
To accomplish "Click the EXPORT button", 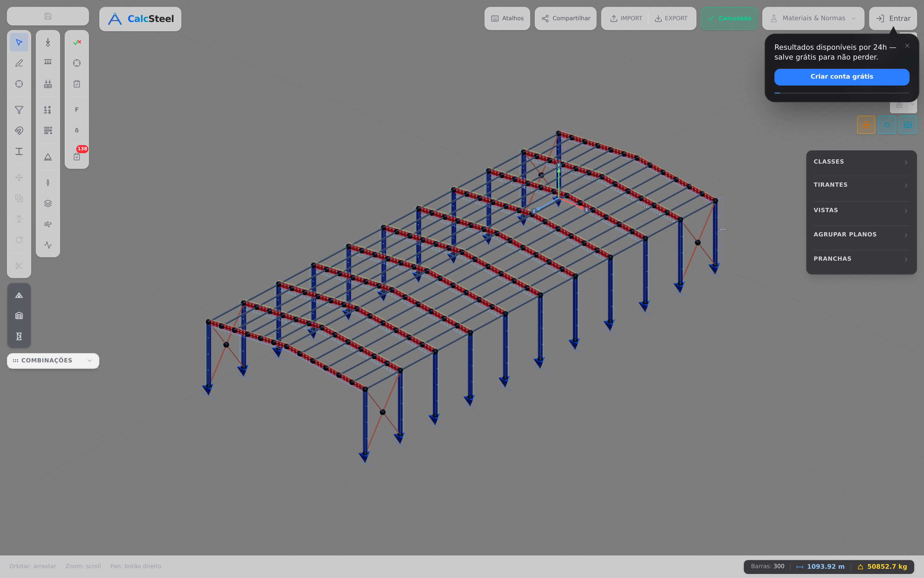I will [x=671, y=18].
